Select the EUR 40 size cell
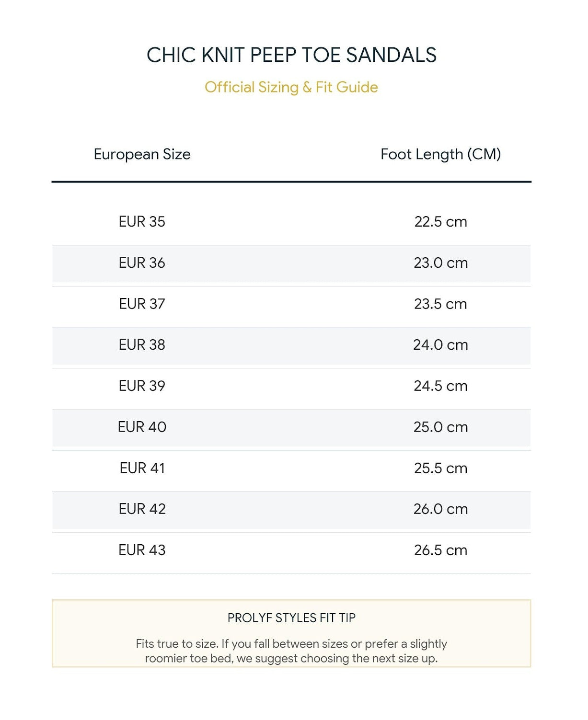The image size is (588, 720). coord(142,427)
